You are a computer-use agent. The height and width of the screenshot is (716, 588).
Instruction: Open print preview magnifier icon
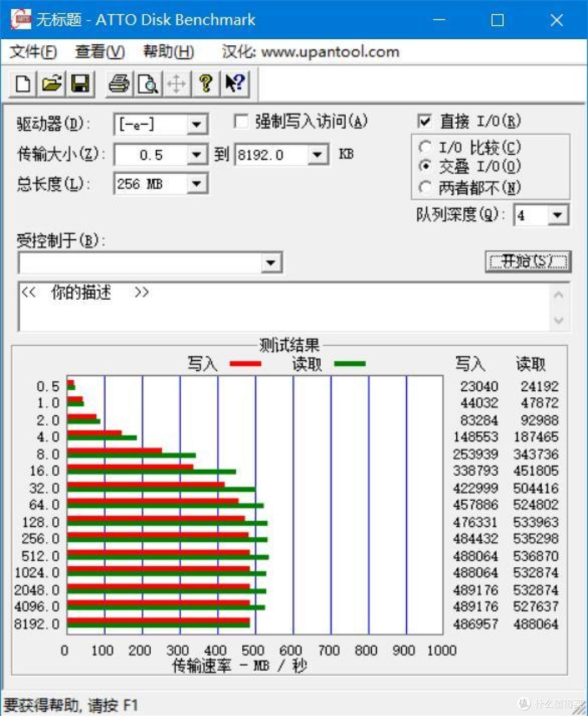coord(148,84)
